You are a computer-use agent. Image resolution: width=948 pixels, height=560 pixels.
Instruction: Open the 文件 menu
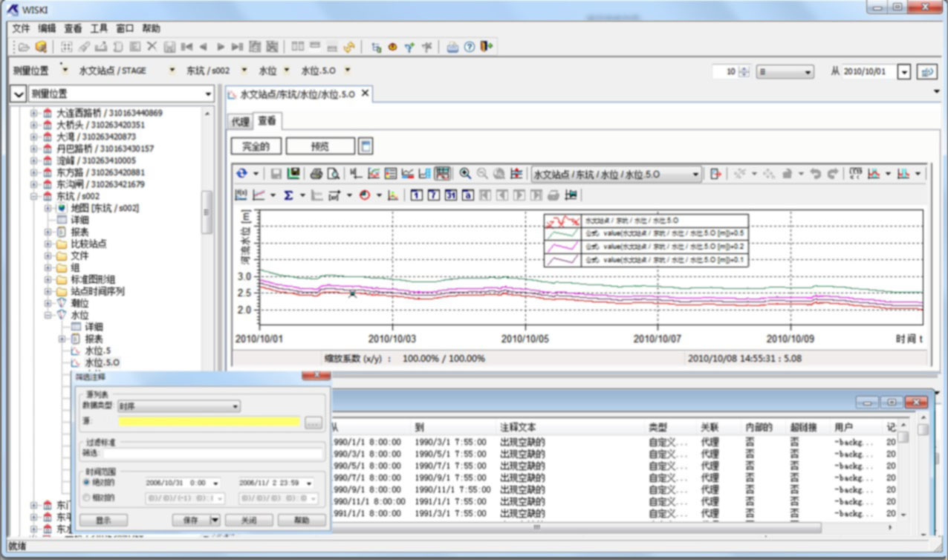[x=21, y=28]
